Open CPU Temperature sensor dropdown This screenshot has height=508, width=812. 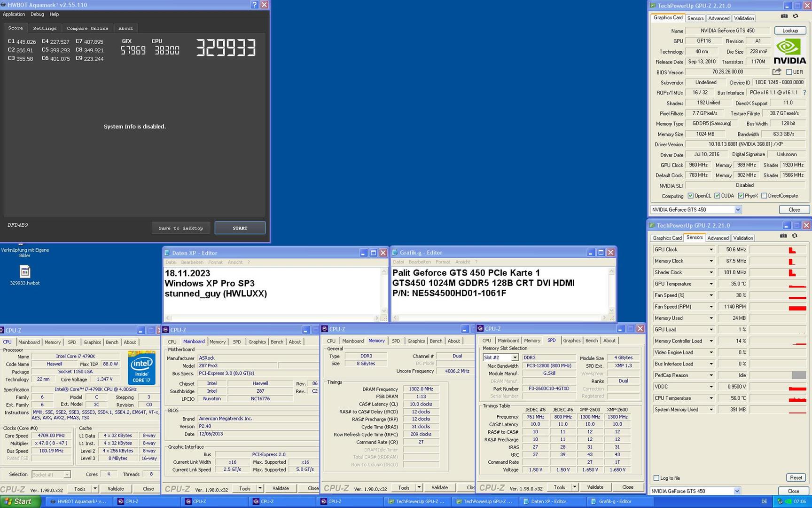click(711, 398)
